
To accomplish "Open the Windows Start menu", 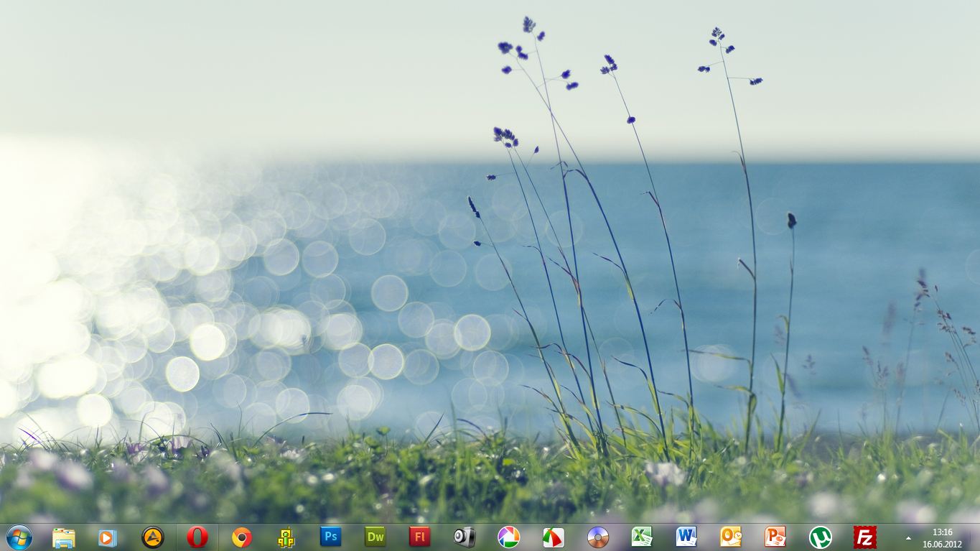I will click(x=19, y=537).
